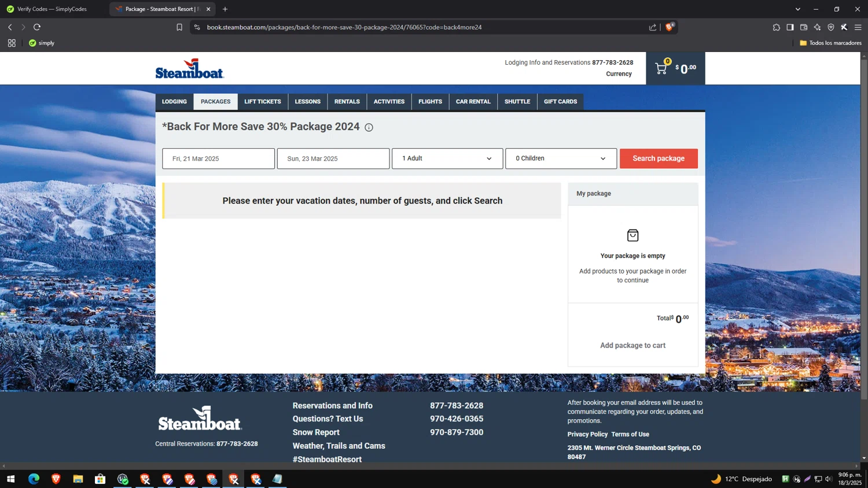The height and width of the screenshot is (488, 868).
Task: Open the Terms of Use link
Action: click(x=630, y=434)
